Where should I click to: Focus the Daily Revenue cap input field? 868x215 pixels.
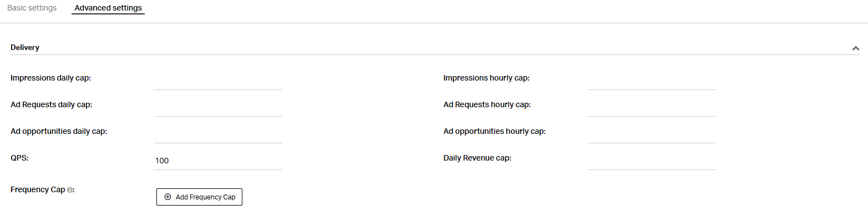click(x=652, y=161)
